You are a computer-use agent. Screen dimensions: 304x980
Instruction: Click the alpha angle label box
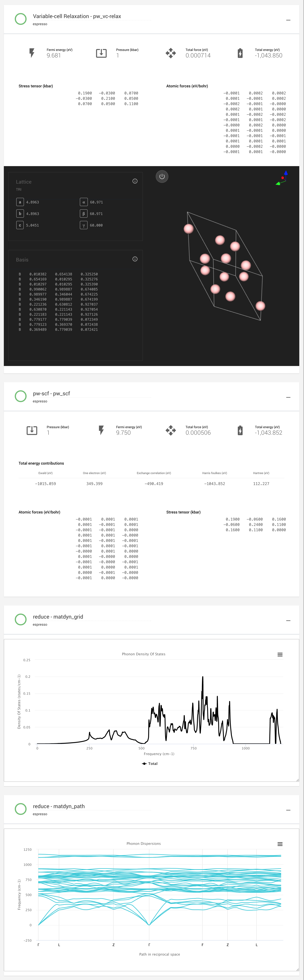click(84, 202)
